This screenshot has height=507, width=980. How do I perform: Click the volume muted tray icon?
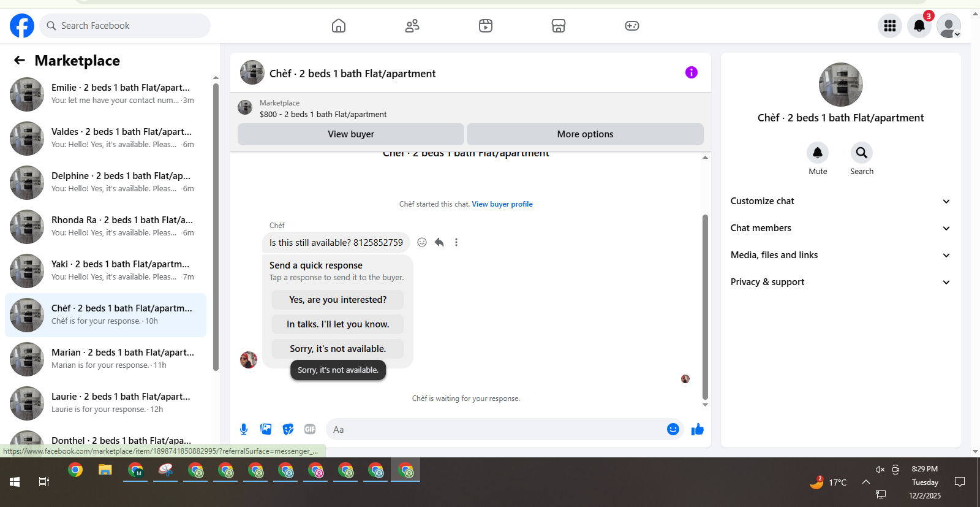click(880, 470)
